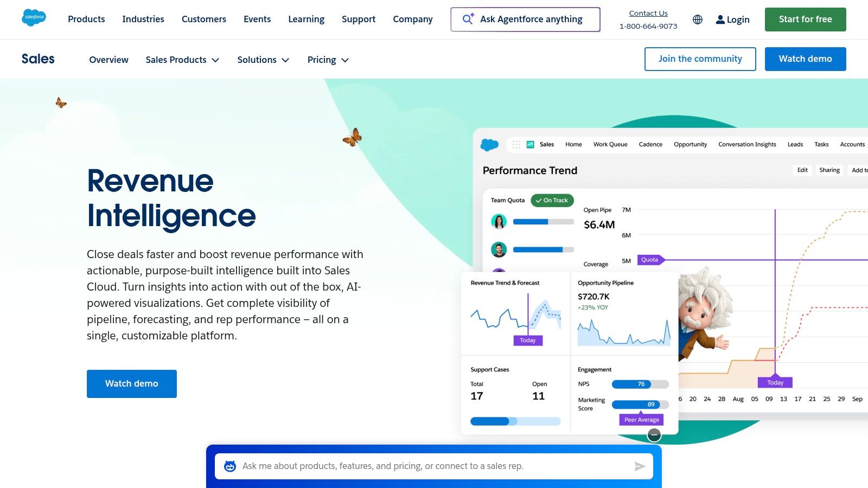The width and height of the screenshot is (868, 488).
Task: Open the Solutions dropdown
Action: point(263,60)
